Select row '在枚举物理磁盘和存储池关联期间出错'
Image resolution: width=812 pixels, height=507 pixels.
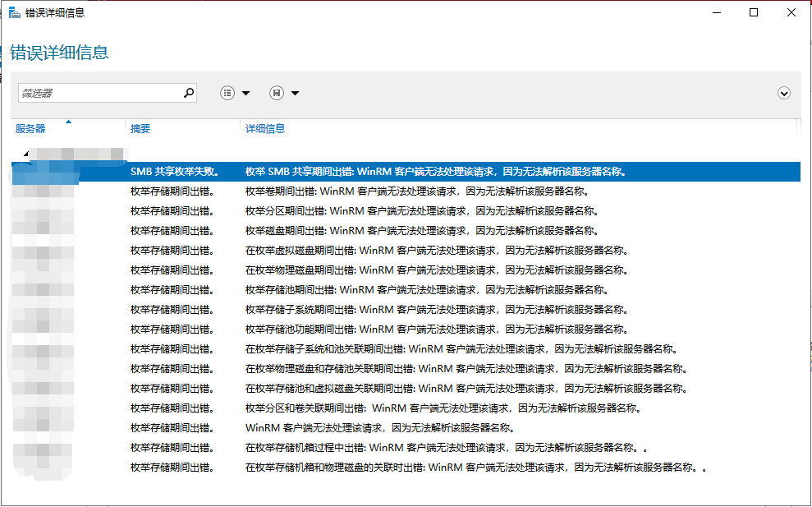coord(466,369)
